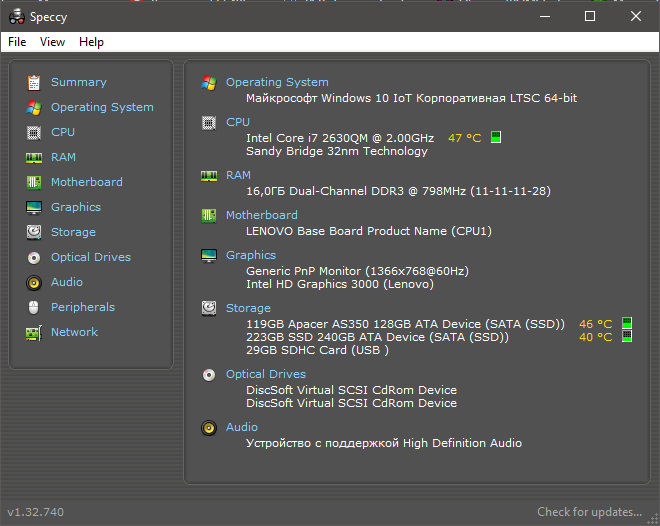This screenshot has height=526, width=660.
Task: Click the 16,0ГБ Dual-Channel DDR3 text
Action: pos(398,191)
